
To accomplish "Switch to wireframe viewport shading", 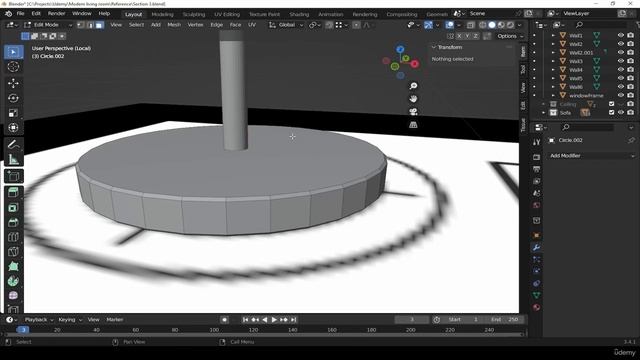I will [x=483, y=25].
